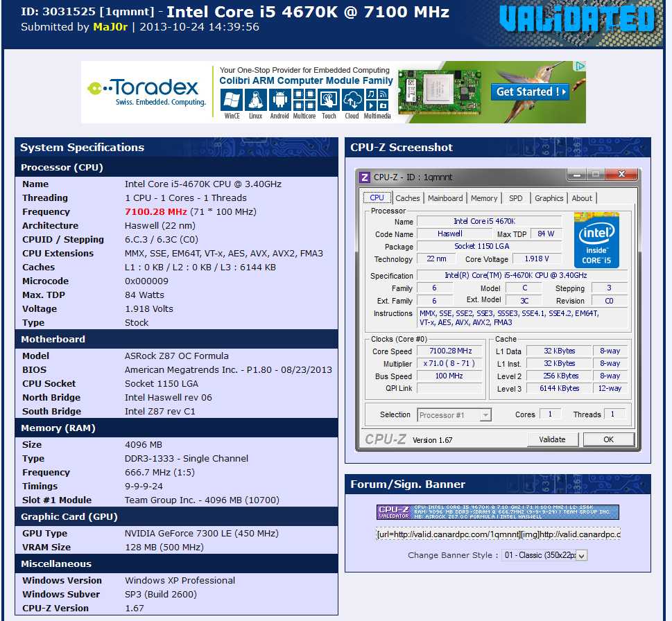
Task: Click the red 7100.28 MHz frequency value
Action: (x=155, y=211)
